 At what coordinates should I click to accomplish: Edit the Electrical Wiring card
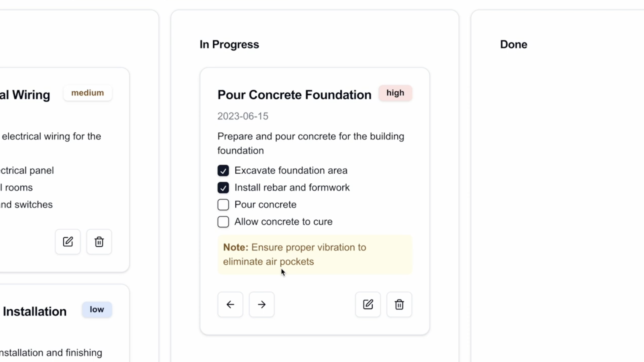pyautogui.click(x=68, y=242)
